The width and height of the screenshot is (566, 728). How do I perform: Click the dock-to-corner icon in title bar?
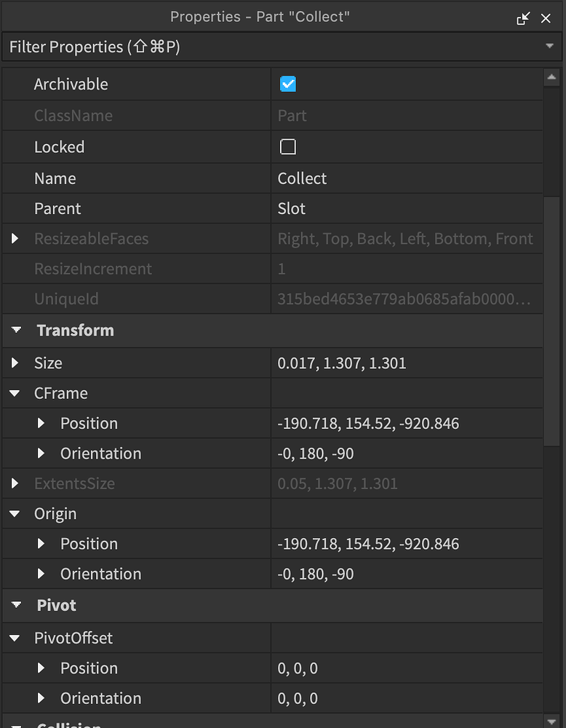(x=523, y=17)
